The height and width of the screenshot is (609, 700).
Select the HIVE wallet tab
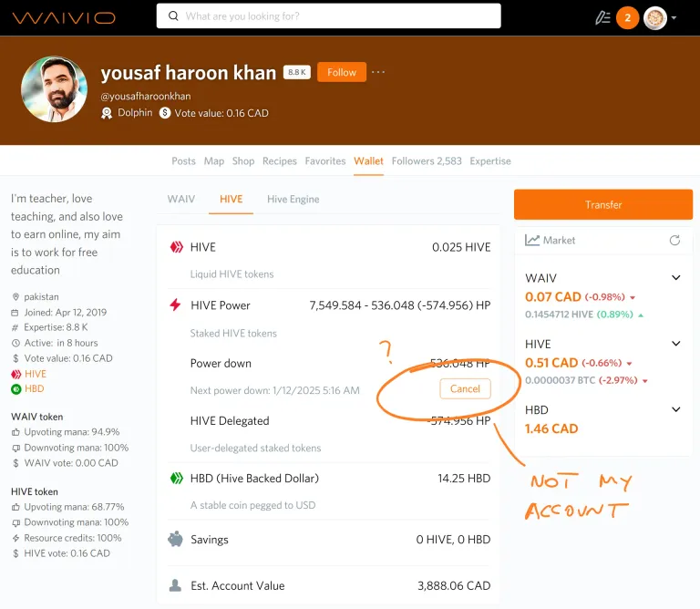pos(231,199)
